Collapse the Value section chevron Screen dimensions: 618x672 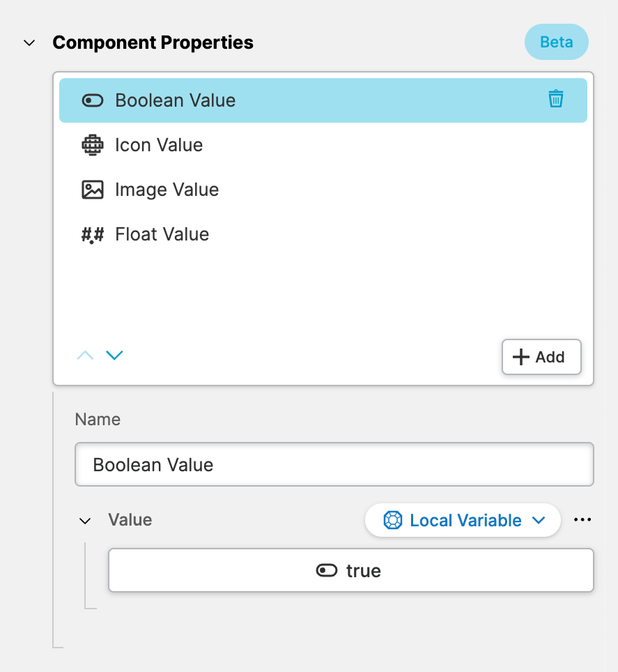pyautogui.click(x=85, y=521)
